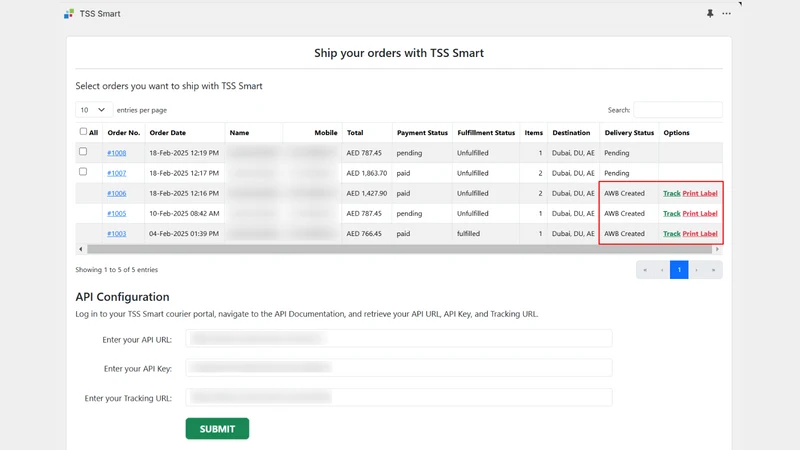Click the TSS Smart app logo icon
This screenshot has width=800, height=450.
coord(69,14)
